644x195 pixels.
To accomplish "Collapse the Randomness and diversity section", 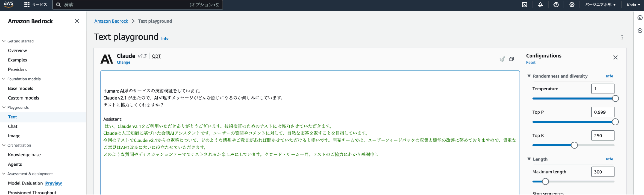I will pyautogui.click(x=529, y=76).
